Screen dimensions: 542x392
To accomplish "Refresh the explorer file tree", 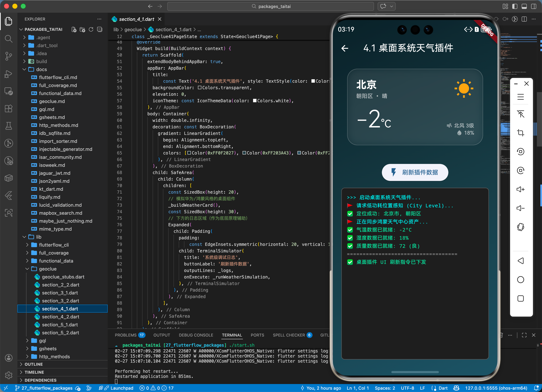I will coord(91,29).
